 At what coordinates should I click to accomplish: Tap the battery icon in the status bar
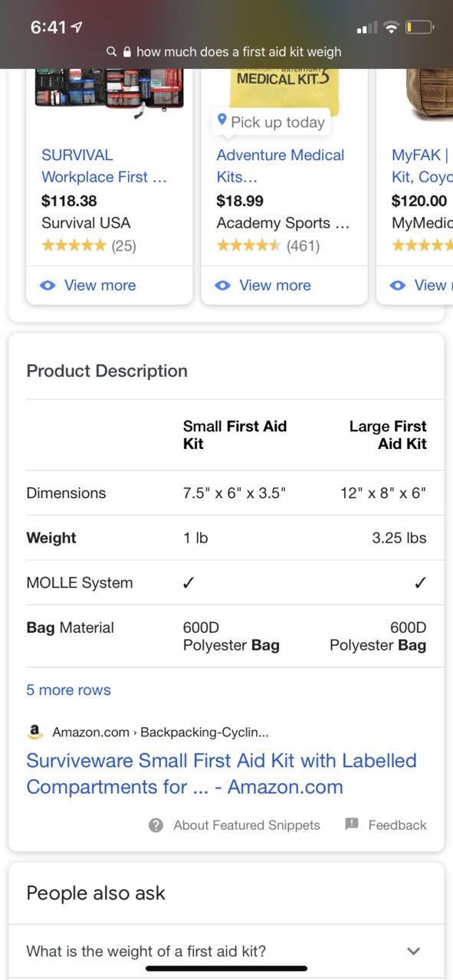coord(420,28)
